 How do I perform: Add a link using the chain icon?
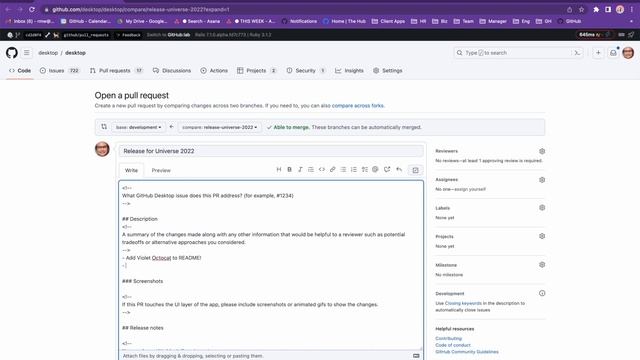[x=332, y=169]
